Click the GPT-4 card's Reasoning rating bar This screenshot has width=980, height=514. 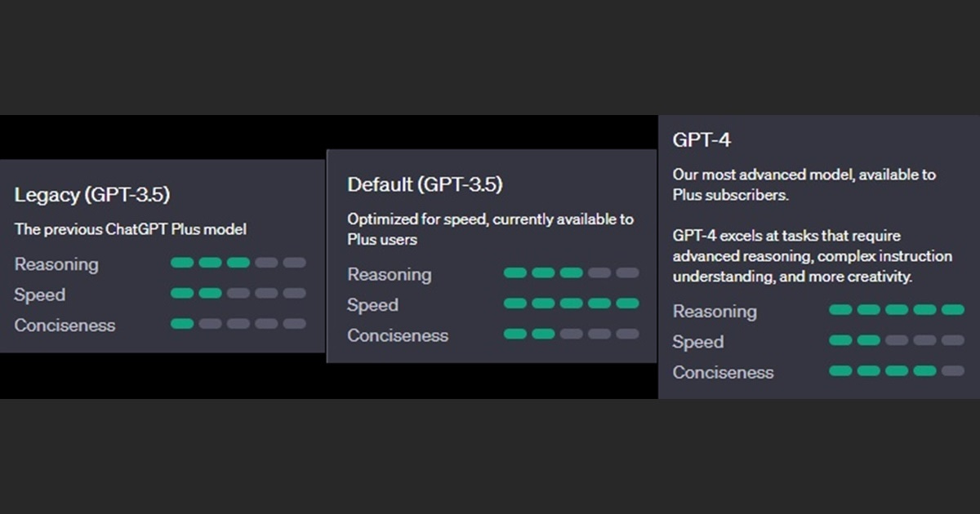click(x=896, y=310)
